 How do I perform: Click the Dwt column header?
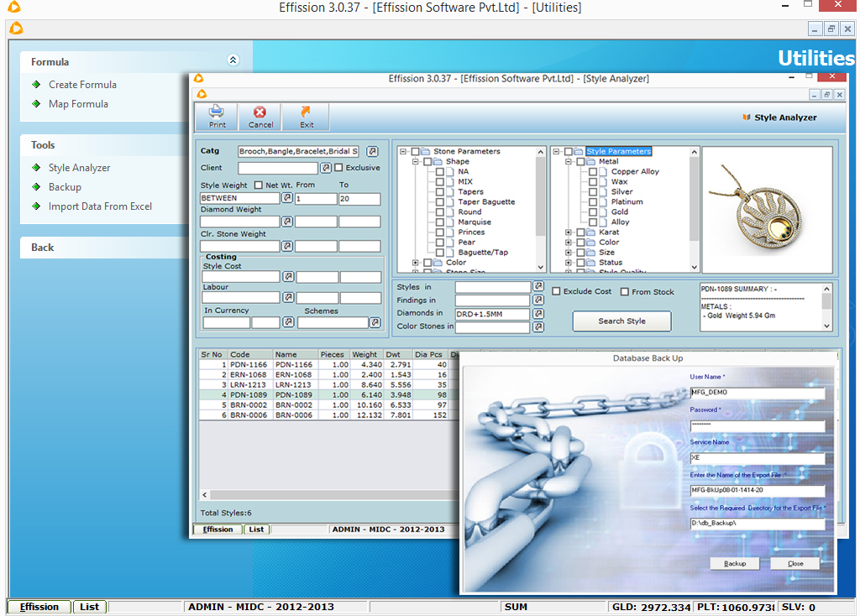click(397, 355)
